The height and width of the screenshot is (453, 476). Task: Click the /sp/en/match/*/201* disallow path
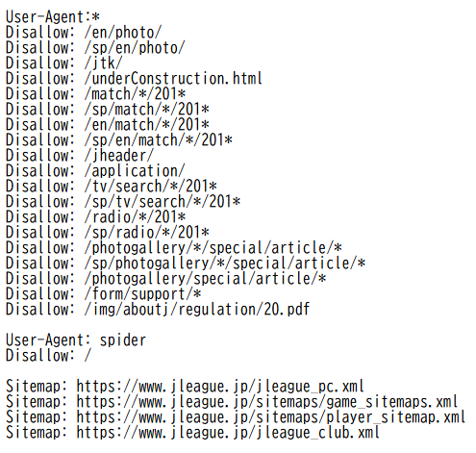pyautogui.click(x=158, y=140)
